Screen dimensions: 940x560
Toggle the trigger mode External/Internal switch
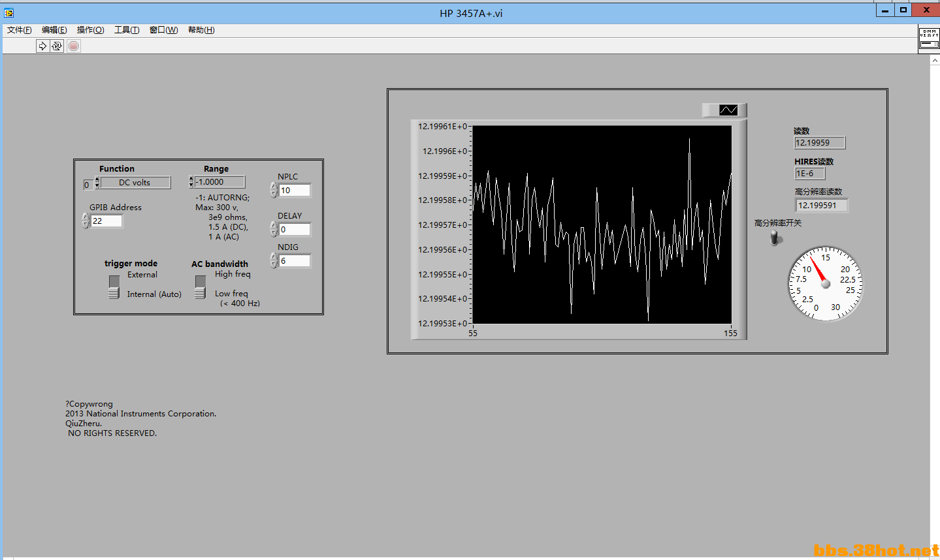[114, 287]
